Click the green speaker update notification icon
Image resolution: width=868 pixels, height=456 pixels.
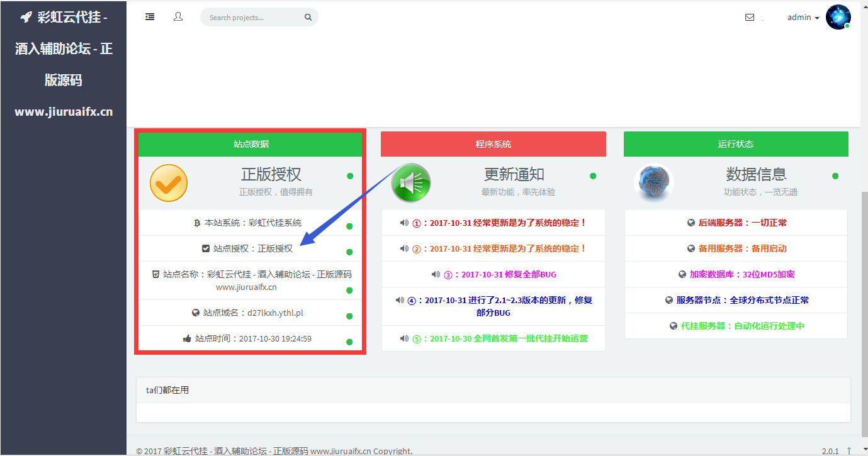(x=411, y=183)
